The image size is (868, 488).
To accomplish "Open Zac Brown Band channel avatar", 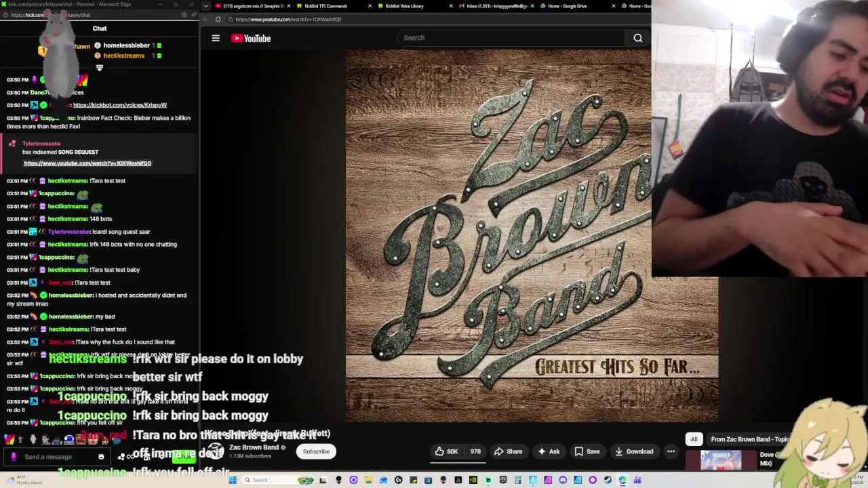I will pos(215,451).
